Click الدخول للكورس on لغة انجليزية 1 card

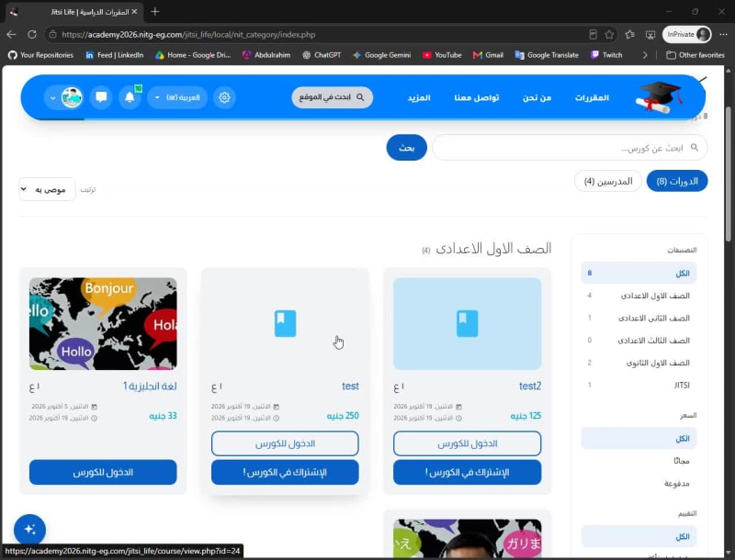[103, 472]
